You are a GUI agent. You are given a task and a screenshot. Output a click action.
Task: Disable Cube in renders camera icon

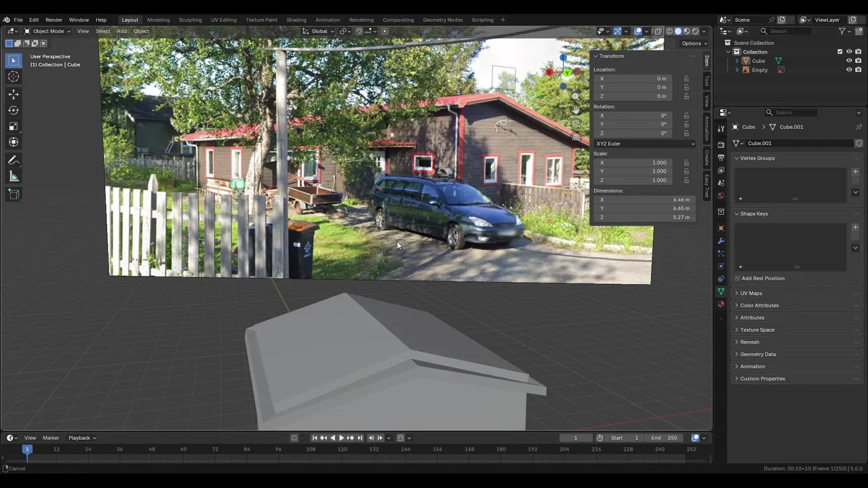pos(858,61)
